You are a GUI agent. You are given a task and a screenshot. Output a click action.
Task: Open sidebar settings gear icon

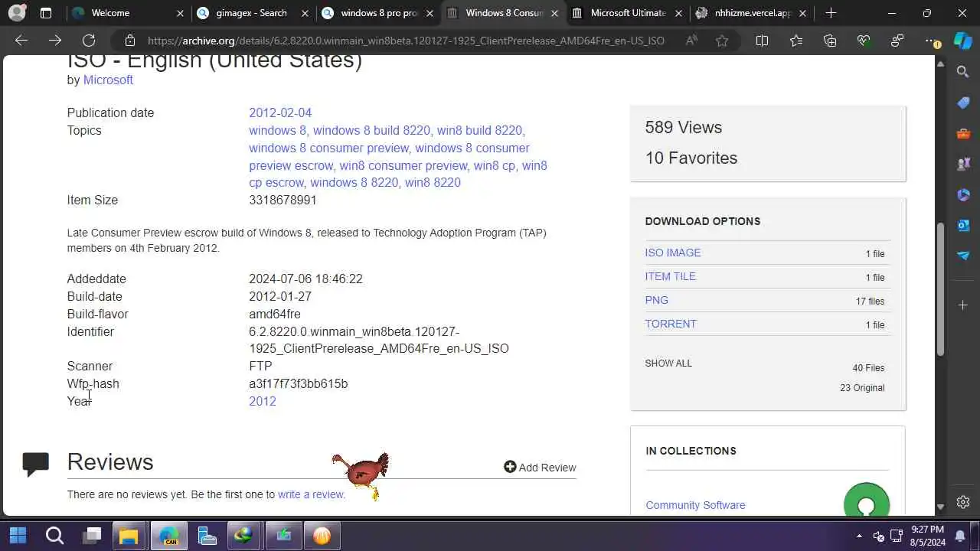963,502
